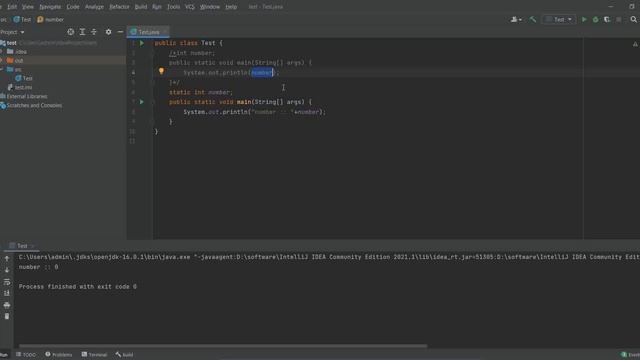Open the Code menu
This screenshot has width=640, height=360.
click(73, 7)
